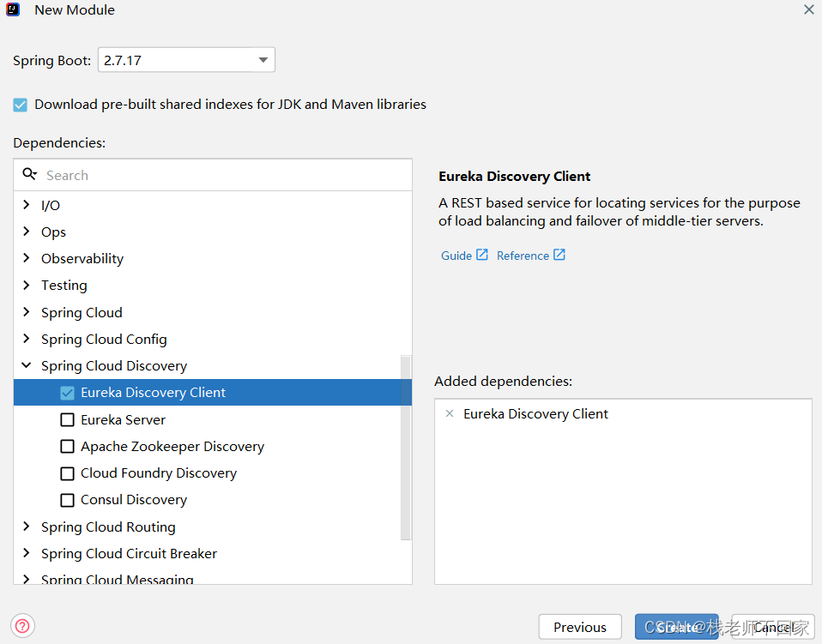Expand Spring Cloud Circuit Breaker category
Image resolution: width=822 pixels, height=644 pixels.
[x=27, y=553]
